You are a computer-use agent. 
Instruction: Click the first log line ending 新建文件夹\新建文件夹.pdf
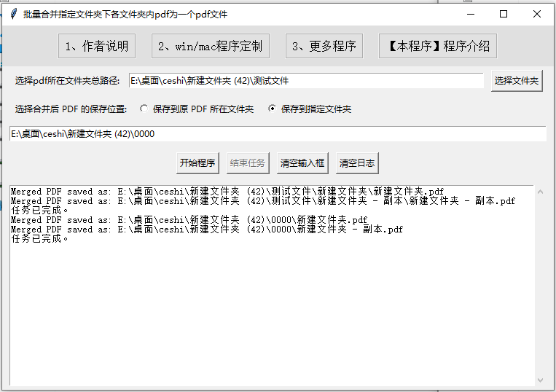[227, 192]
